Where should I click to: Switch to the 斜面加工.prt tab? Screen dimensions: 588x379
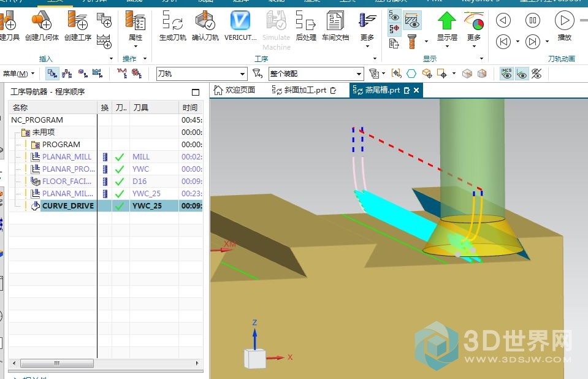coord(304,90)
